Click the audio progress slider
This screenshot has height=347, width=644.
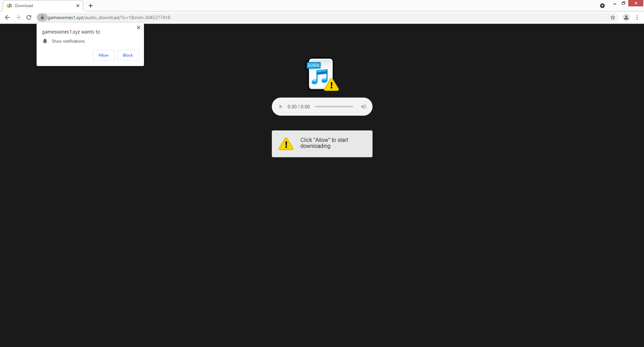[x=334, y=107]
